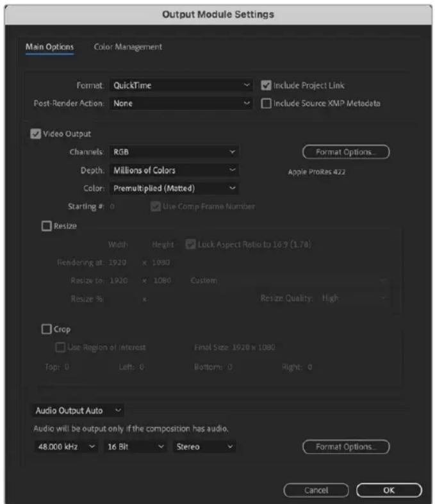The image size is (435, 504).
Task: Switch to the Main Options tab
Action: tap(49, 47)
